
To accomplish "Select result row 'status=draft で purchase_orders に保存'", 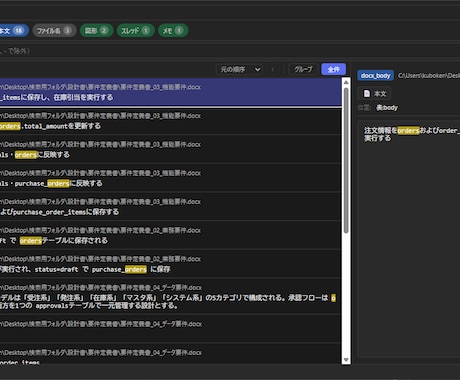I will (171, 265).
